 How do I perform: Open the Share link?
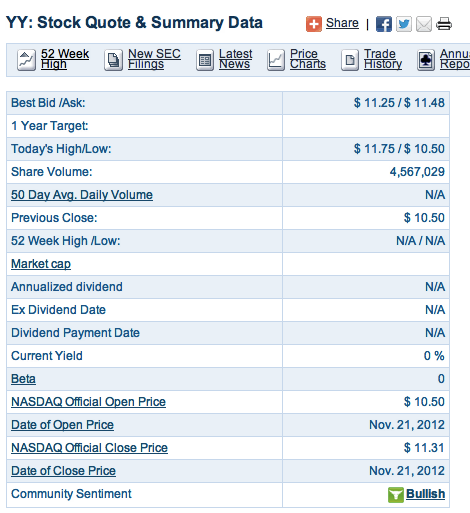342,23
